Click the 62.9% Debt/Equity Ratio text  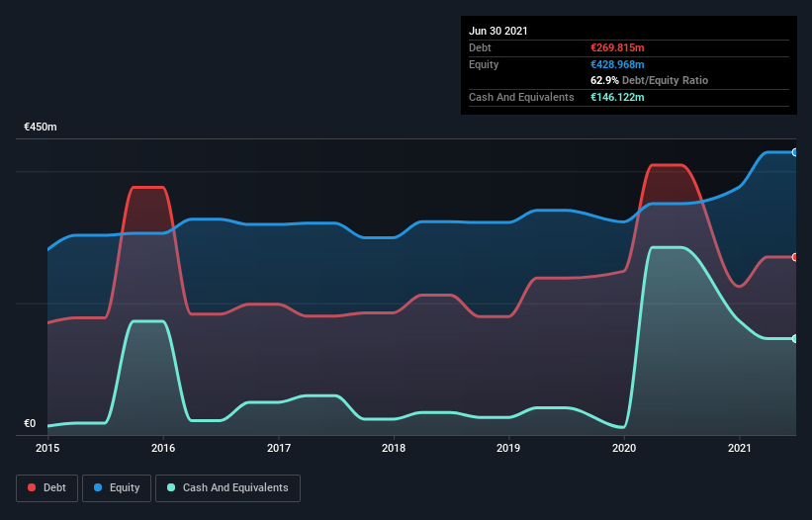point(650,80)
